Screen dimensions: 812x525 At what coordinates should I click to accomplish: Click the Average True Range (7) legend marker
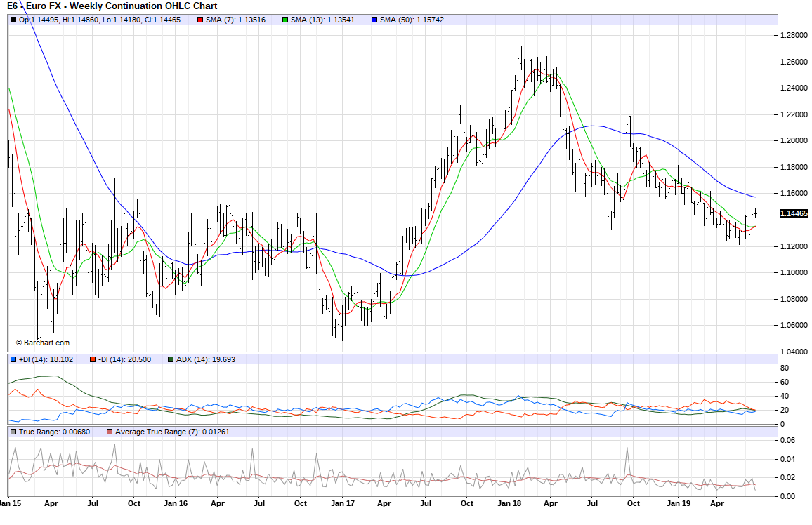coord(110,432)
